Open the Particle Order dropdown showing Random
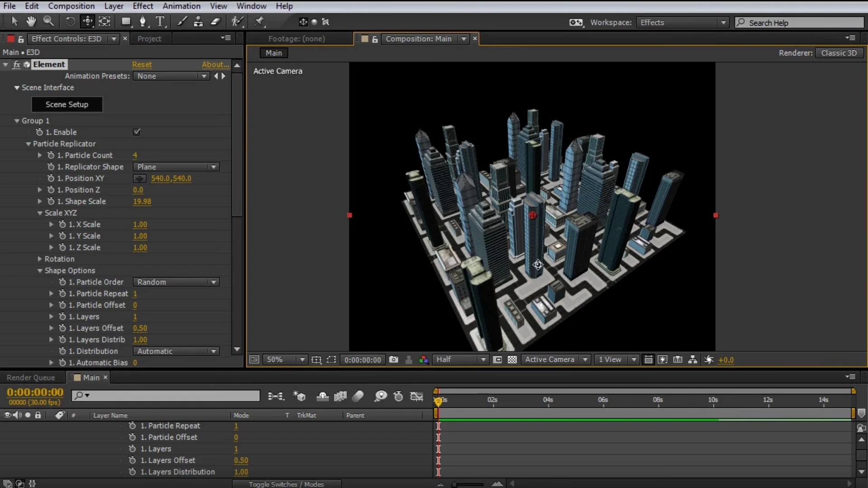This screenshot has width=868, height=488. [176, 282]
